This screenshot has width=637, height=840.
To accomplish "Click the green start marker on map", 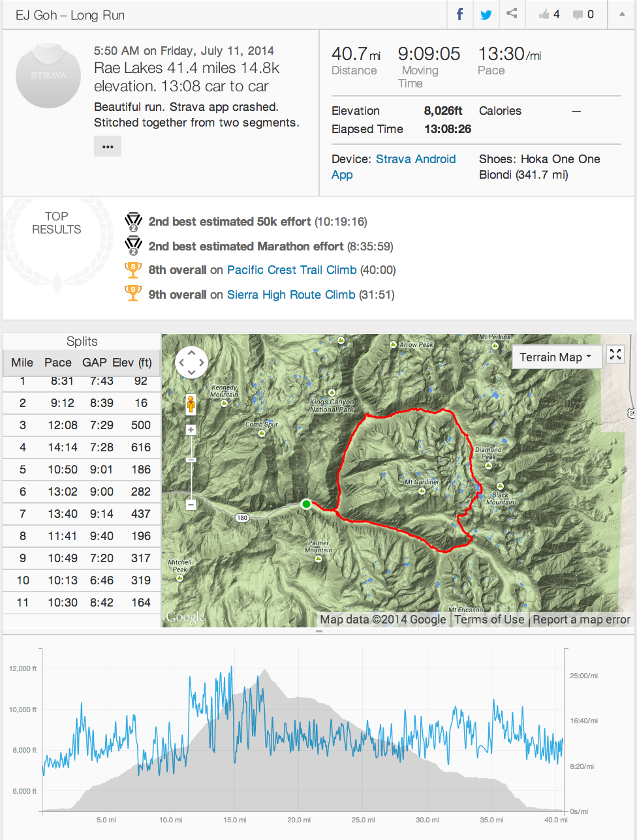I will click(x=306, y=504).
